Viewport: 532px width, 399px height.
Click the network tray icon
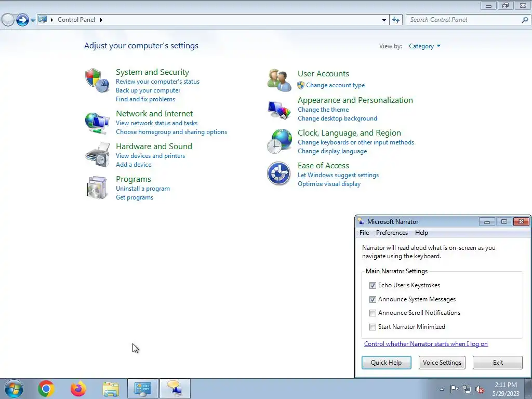point(467,389)
